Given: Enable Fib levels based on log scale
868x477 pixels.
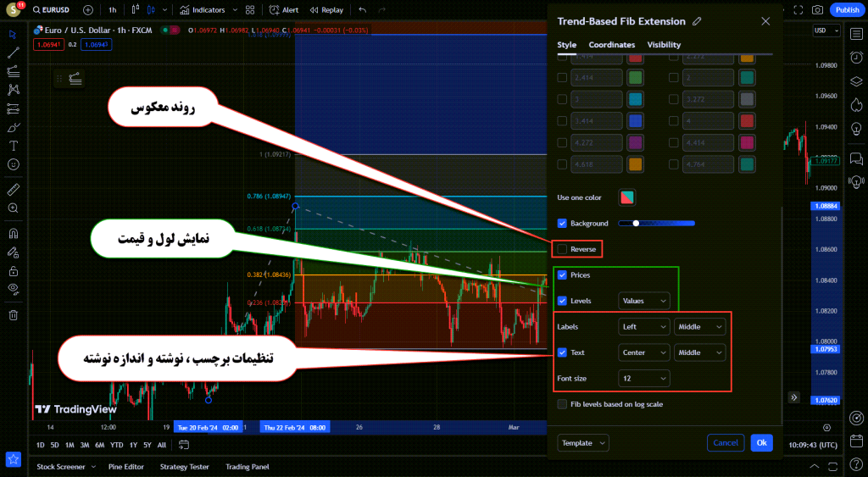Looking at the screenshot, I should (562, 404).
